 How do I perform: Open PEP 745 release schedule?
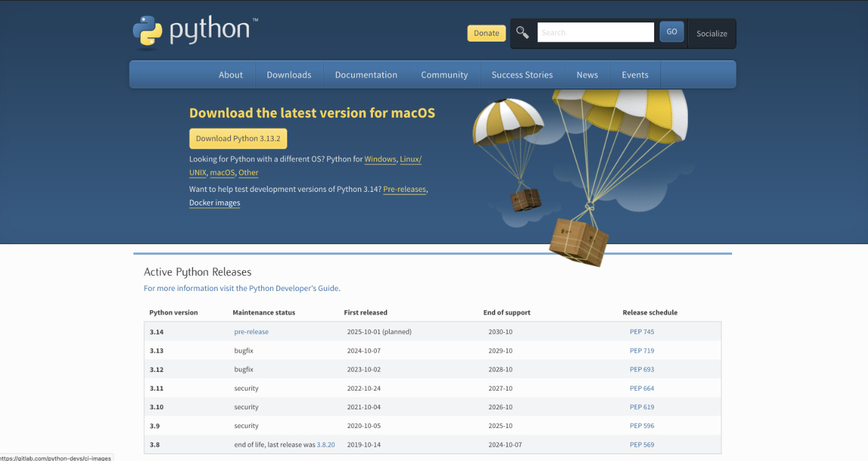click(642, 331)
